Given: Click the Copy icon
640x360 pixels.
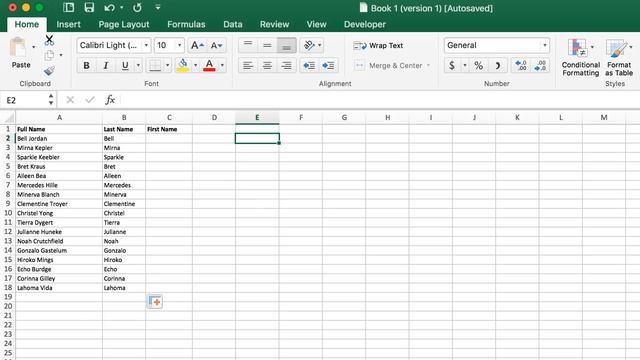Looking at the screenshot, I should pyautogui.click(x=49, y=55).
